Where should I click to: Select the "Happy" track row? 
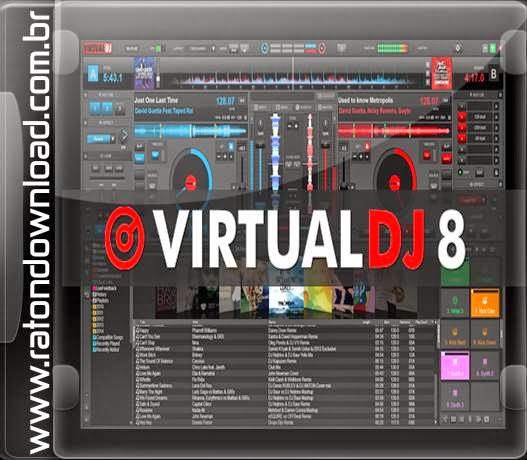point(285,331)
